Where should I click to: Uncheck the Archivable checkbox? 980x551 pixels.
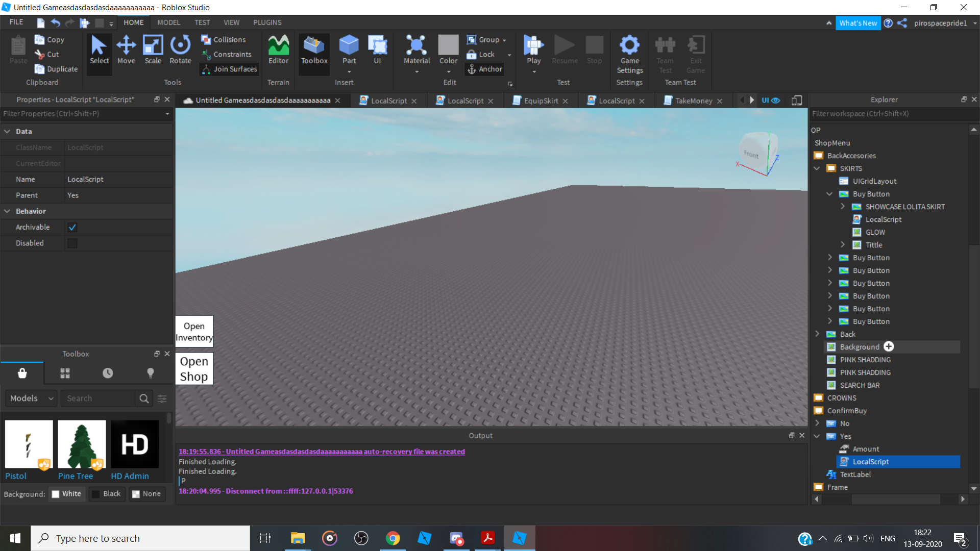click(x=72, y=227)
